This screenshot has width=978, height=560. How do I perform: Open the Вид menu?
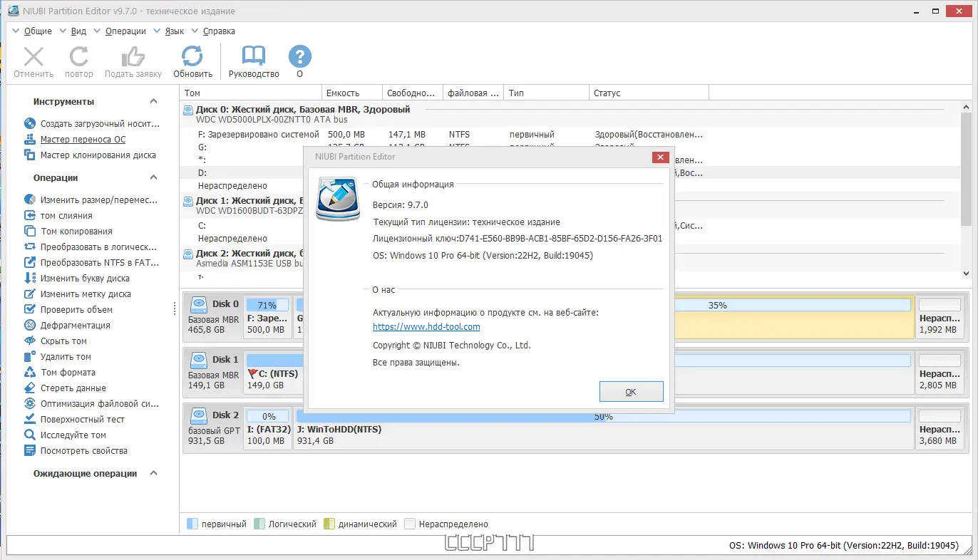click(78, 31)
